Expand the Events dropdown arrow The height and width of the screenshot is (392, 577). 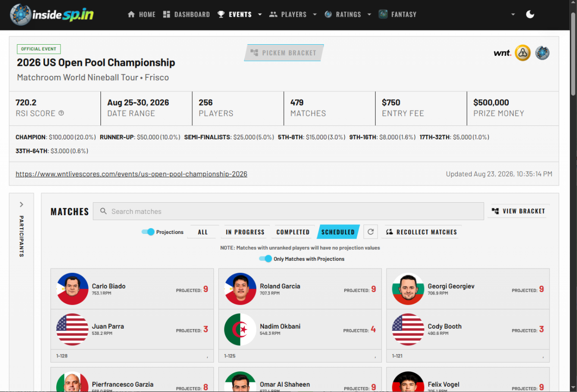pyautogui.click(x=260, y=14)
